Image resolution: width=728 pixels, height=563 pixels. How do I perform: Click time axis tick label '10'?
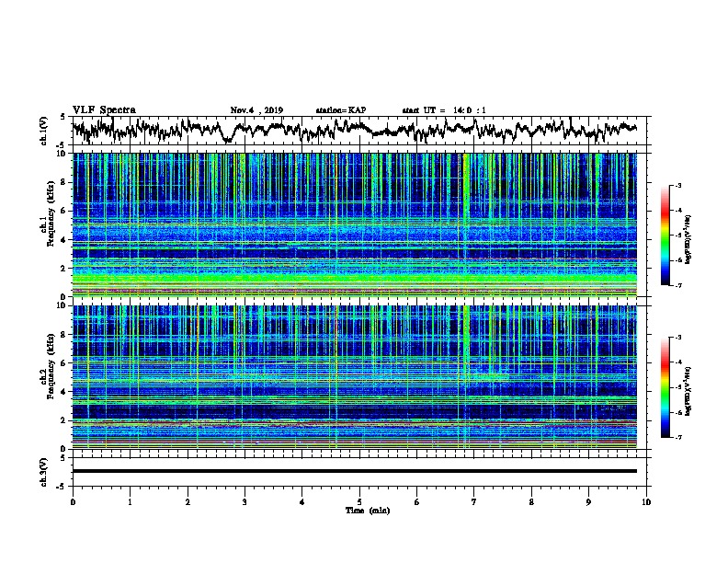(x=646, y=502)
